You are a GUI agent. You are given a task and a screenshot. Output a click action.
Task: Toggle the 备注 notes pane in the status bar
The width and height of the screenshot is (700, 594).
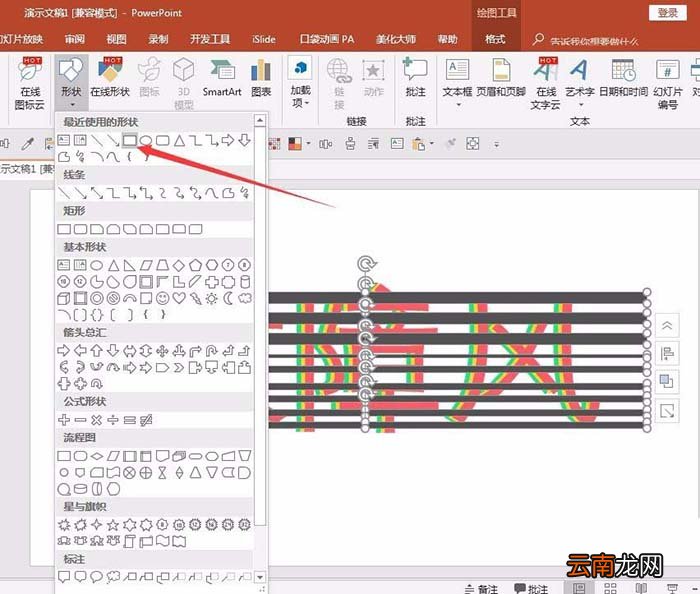click(x=481, y=589)
